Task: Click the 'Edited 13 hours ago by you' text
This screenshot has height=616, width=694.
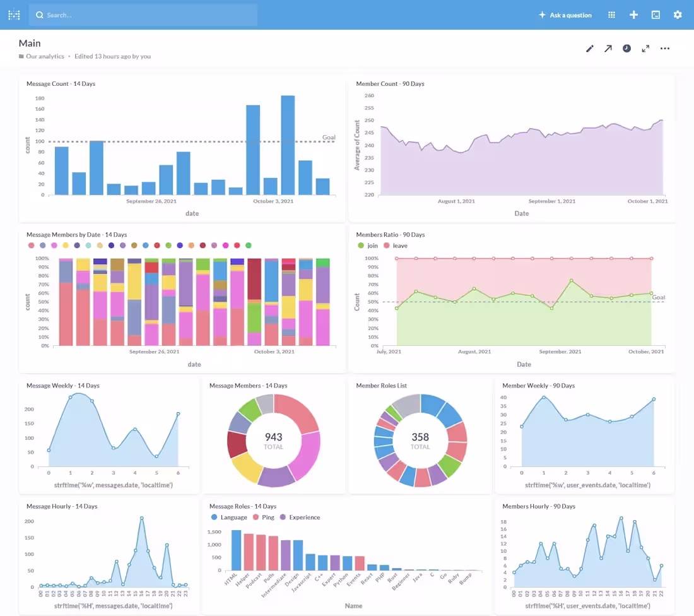Action: (112, 56)
